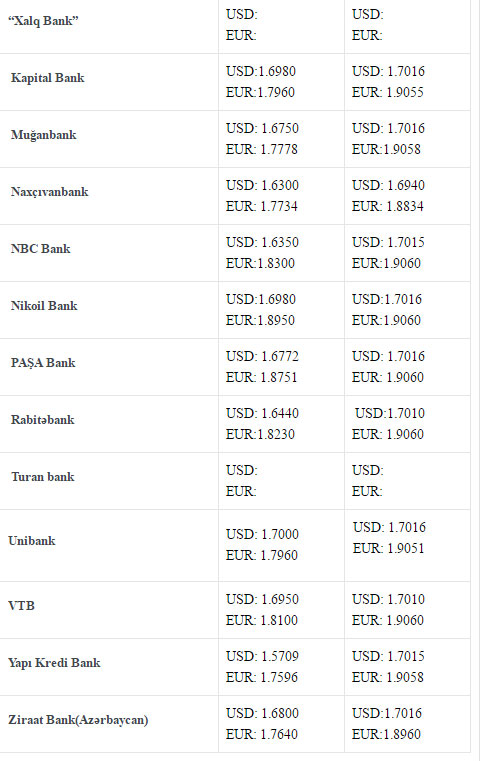Click PAŞA Bank in the table

(x=43, y=363)
